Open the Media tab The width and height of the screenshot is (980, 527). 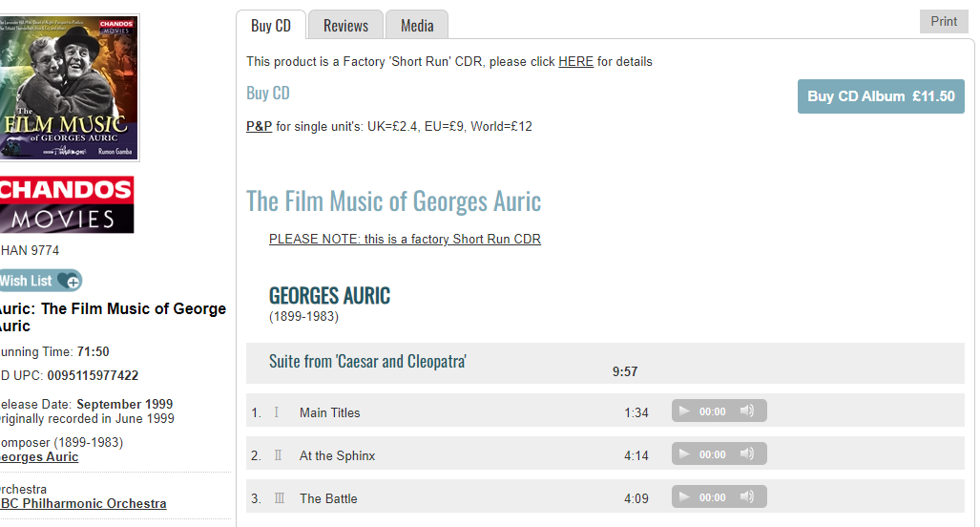pos(417,26)
